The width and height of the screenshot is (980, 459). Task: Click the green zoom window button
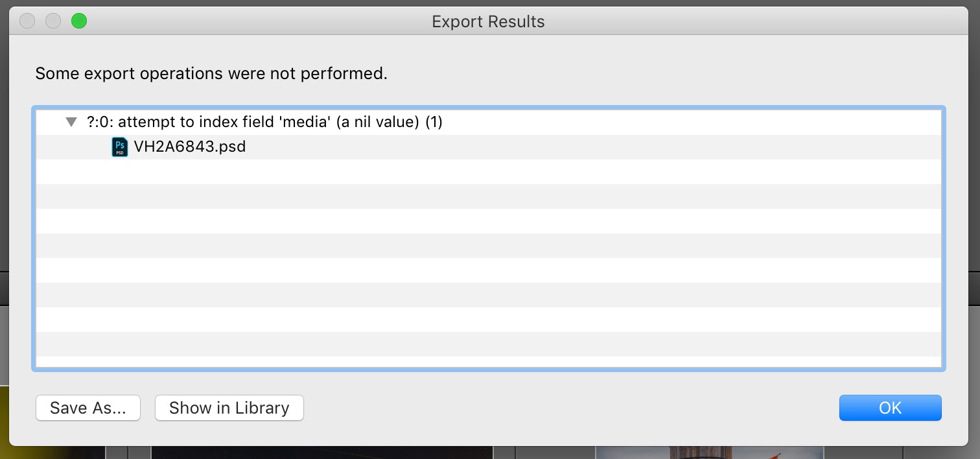[x=79, y=21]
